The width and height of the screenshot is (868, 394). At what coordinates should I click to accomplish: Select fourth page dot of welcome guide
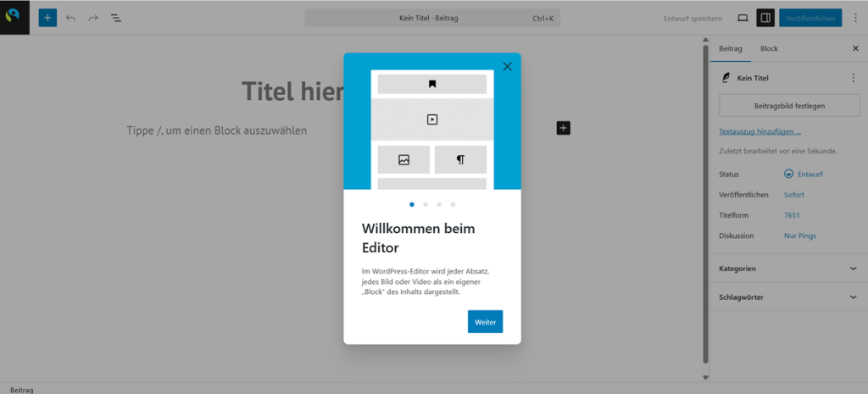pos(453,204)
